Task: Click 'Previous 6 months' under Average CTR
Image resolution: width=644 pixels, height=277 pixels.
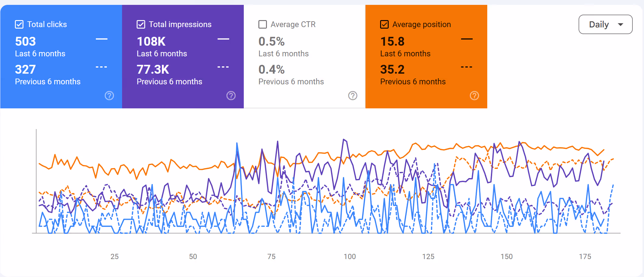Action: pyautogui.click(x=291, y=82)
